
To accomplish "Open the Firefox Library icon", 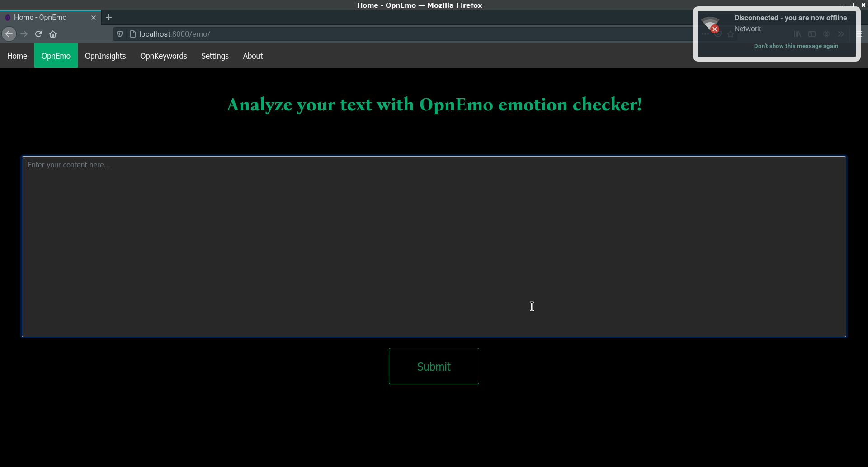I will coord(797,34).
